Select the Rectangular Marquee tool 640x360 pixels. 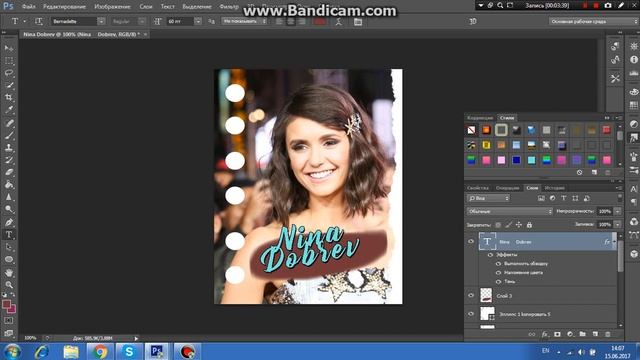click(9, 60)
